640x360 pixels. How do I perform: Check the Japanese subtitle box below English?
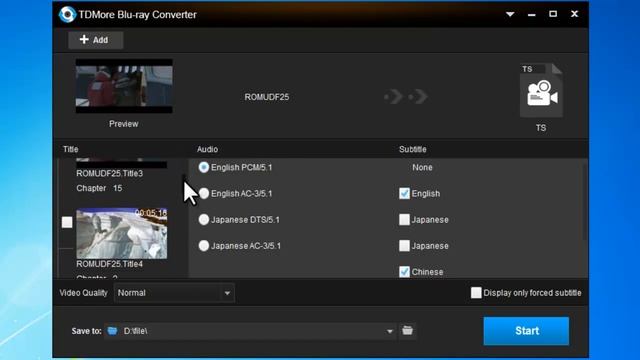404,220
